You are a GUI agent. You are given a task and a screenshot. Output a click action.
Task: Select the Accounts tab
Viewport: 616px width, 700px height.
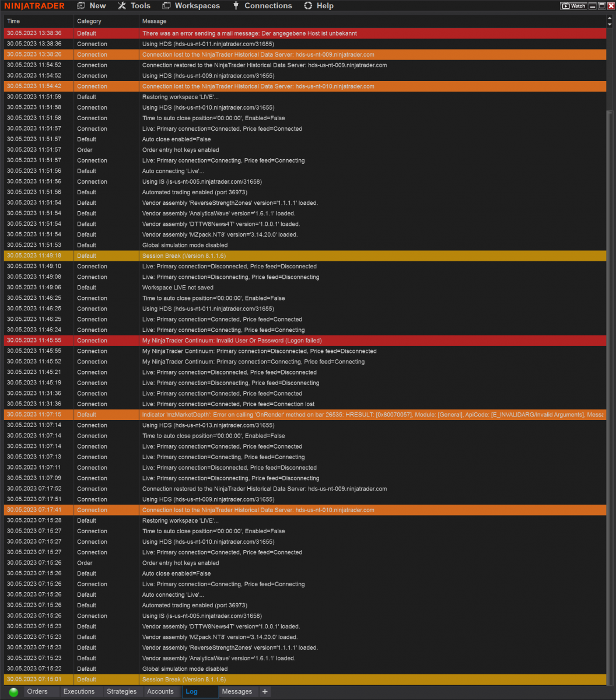(x=160, y=692)
